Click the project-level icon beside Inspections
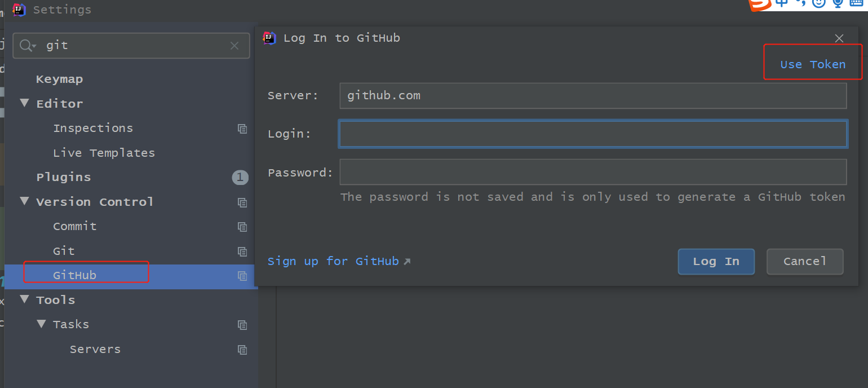This screenshot has height=388, width=868. click(x=242, y=129)
